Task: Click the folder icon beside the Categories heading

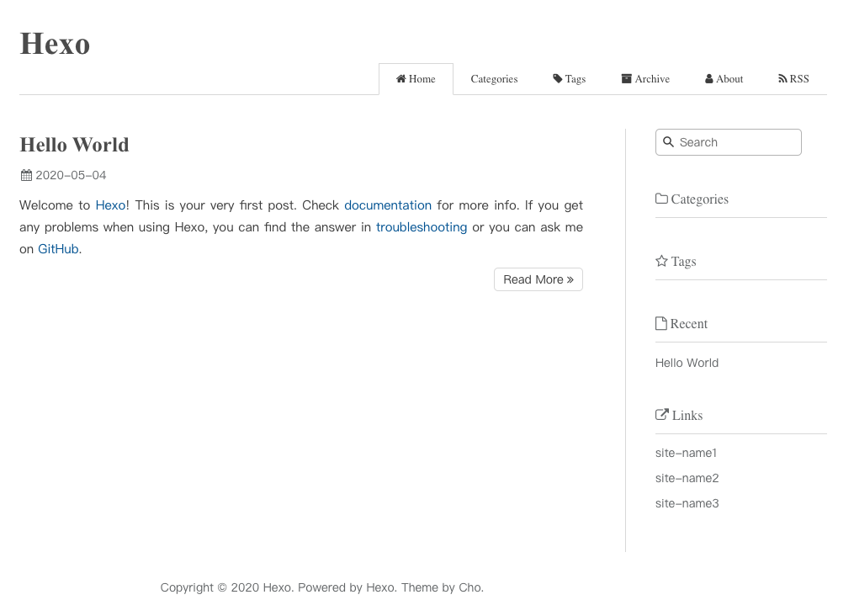Action: [x=661, y=199]
